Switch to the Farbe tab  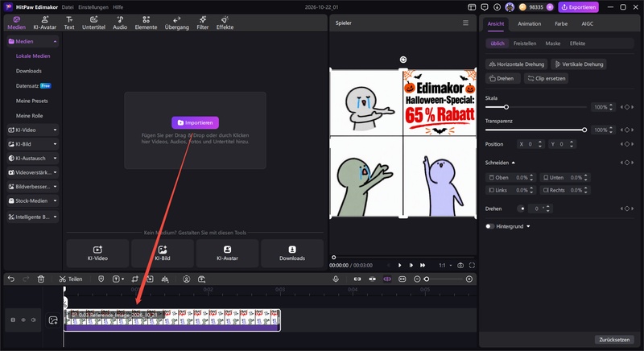pos(561,24)
